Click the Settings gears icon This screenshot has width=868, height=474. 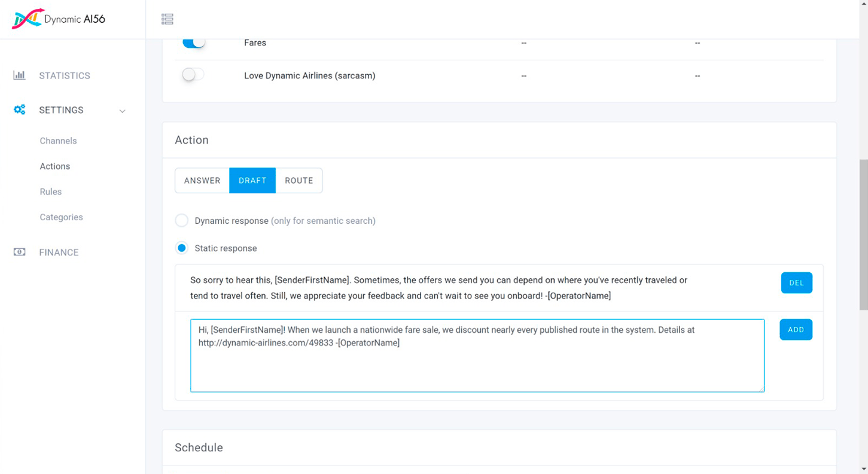click(x=20, y=110)
